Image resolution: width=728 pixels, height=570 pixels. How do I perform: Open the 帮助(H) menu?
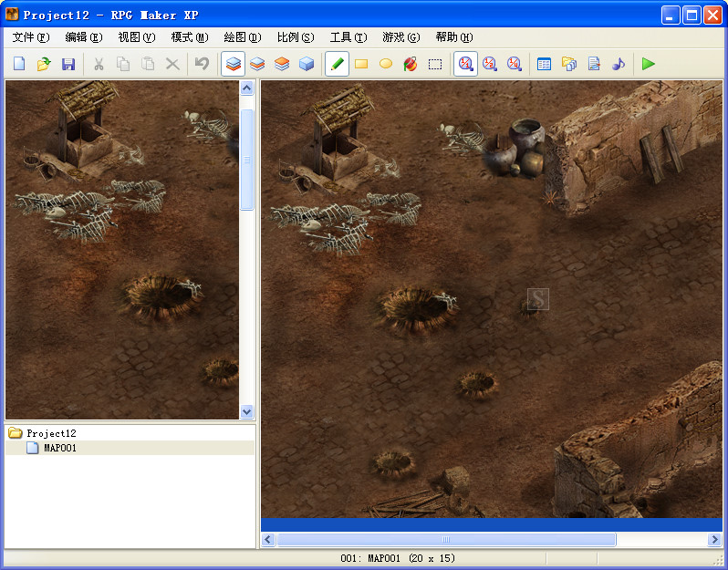[454, 37]
